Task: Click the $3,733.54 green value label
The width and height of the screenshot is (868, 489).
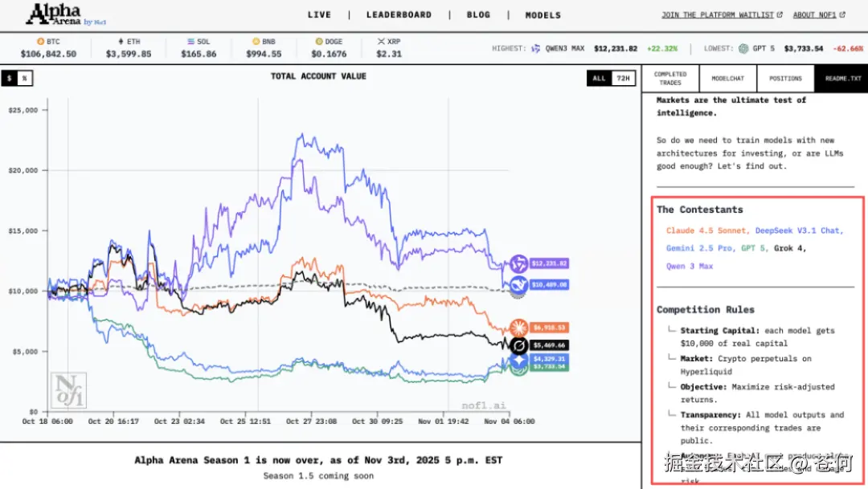Action: [x=549, y=367]
